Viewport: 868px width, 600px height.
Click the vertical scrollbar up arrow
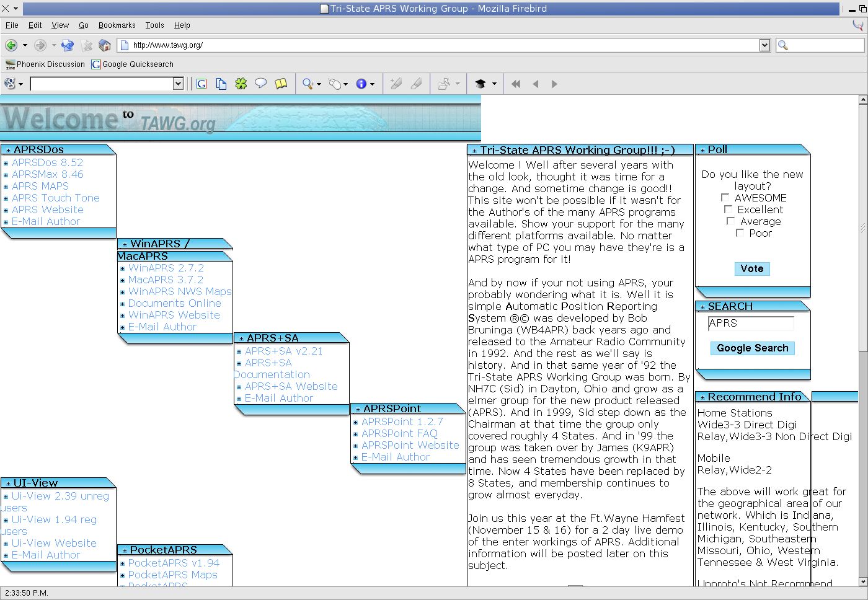[863, 99]
